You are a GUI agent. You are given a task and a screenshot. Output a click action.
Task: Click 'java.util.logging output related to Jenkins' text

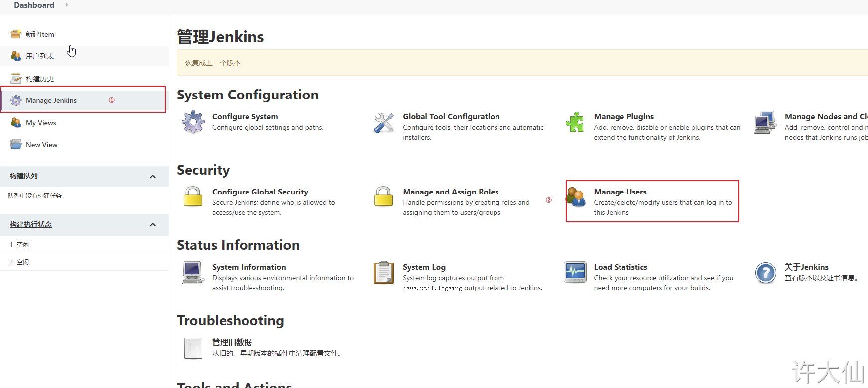472,288
